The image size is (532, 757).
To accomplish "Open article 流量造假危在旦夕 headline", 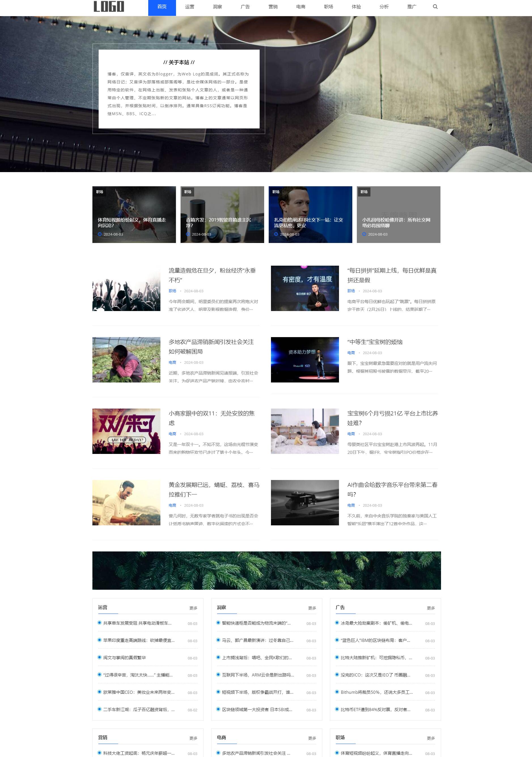I will click(212, 275).
